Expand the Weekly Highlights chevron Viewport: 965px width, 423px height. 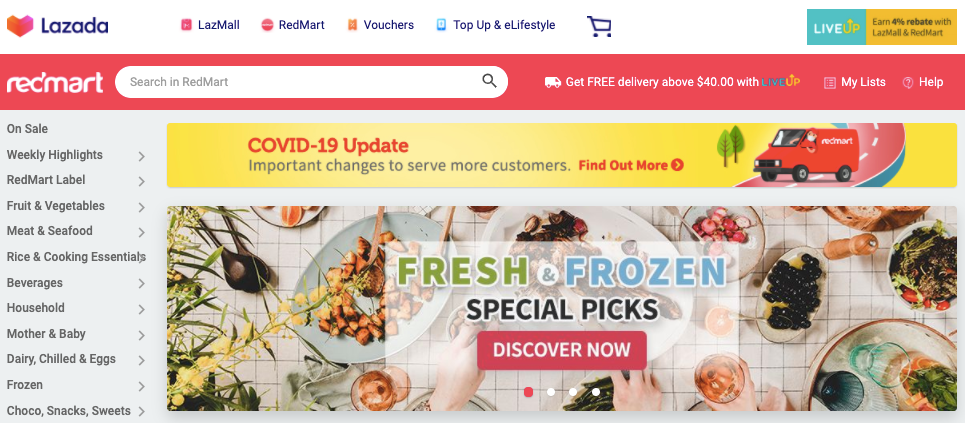click(142, 156)
